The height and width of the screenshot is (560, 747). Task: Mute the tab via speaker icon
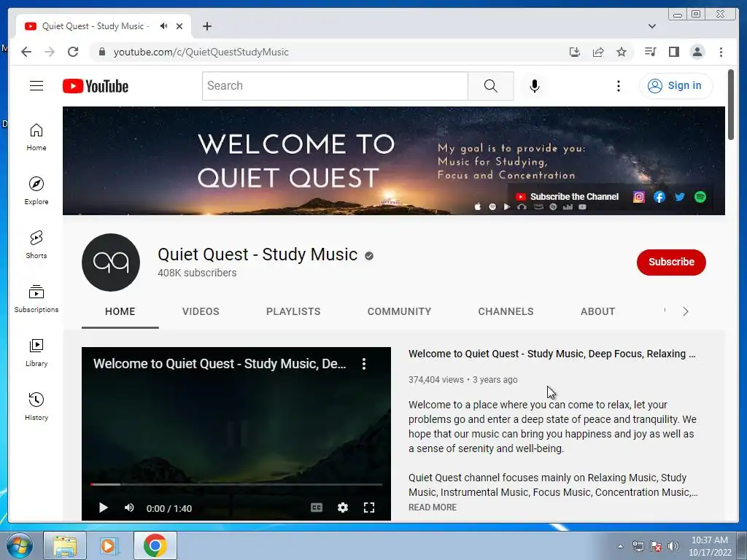click(164, 26)
